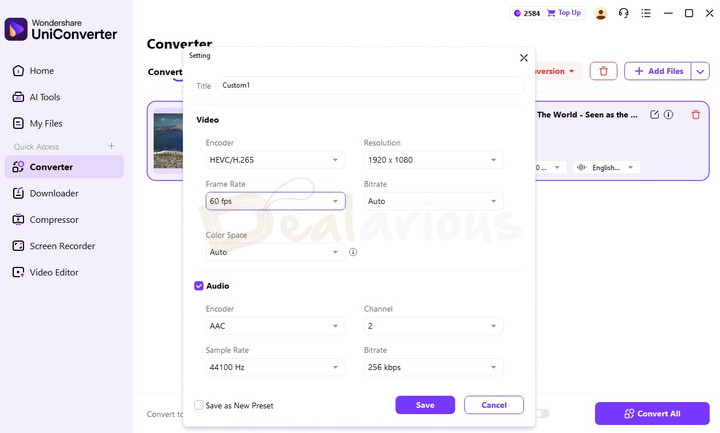
Task: Open the main menu list icon
Action: [646, 13]
